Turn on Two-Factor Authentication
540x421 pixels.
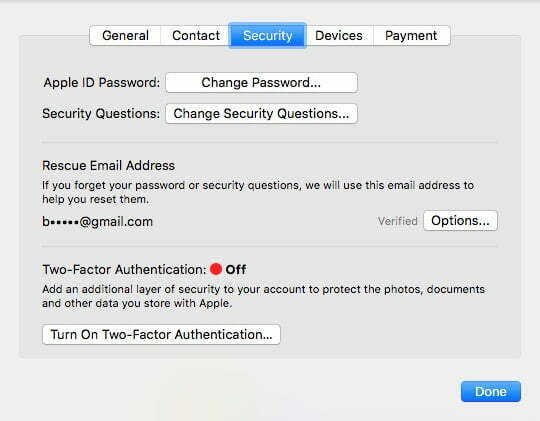[162, 335]
